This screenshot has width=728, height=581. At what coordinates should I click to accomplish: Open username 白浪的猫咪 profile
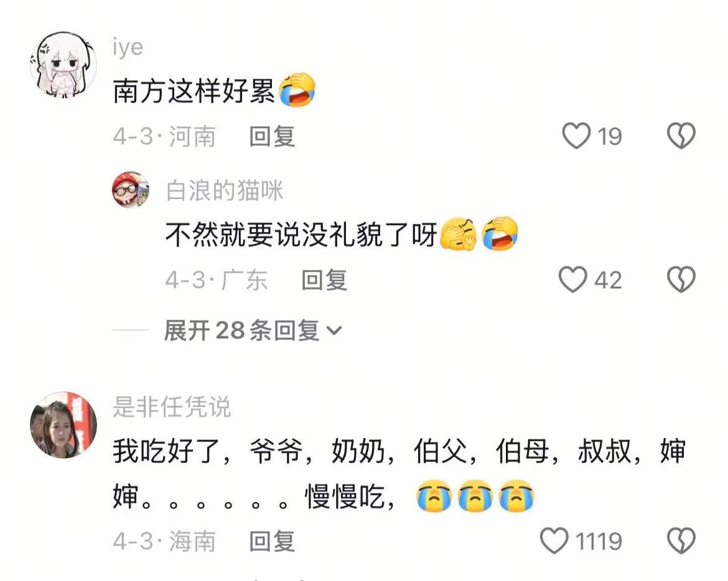click(224, 191)
